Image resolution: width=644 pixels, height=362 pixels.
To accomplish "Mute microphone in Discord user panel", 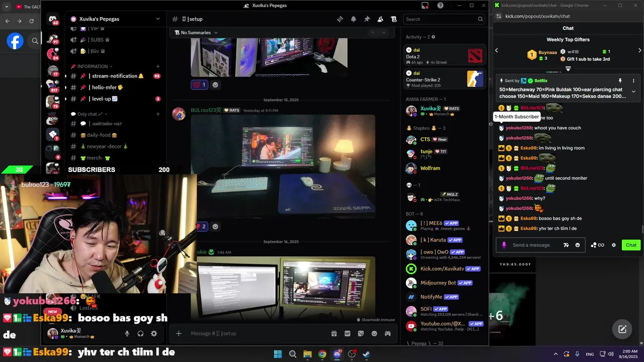I will point(127,333).
